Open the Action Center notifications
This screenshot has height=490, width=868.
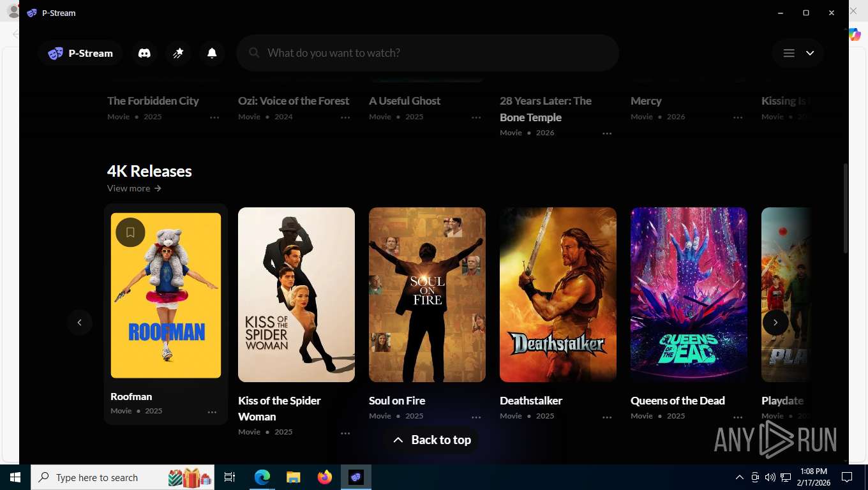847,477
